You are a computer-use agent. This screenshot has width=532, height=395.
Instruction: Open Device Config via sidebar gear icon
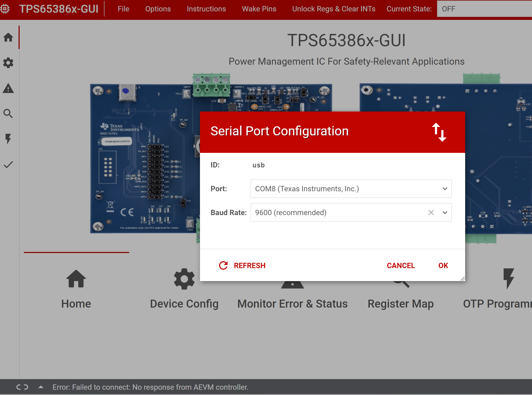point(8,63)
